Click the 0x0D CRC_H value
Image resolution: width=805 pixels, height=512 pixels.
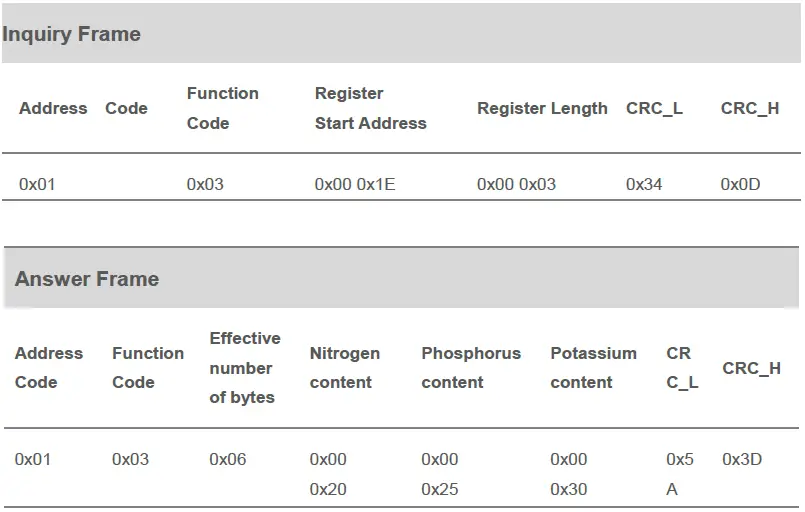pos(741,184)
